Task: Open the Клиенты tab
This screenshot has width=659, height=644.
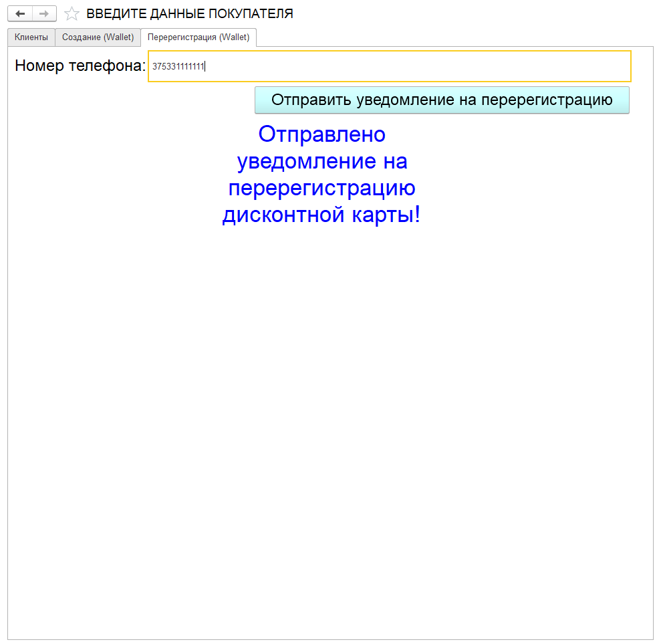Action: [x=31, y=37]
